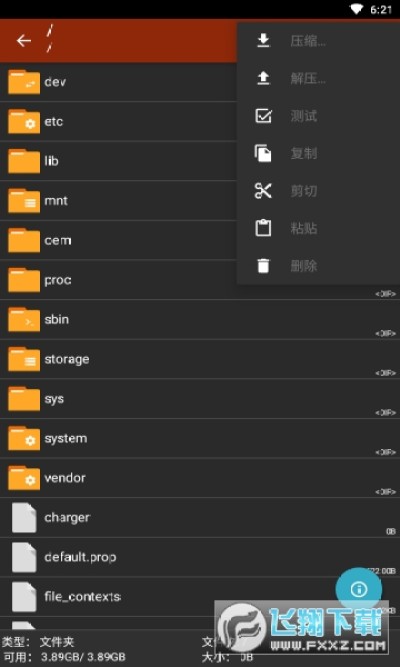Open the etc folder

[118, 122]
